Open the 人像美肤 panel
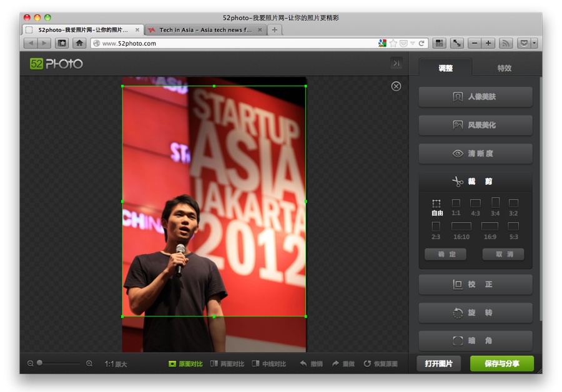Screen dimensions: 562x392 tap(475, 97)
